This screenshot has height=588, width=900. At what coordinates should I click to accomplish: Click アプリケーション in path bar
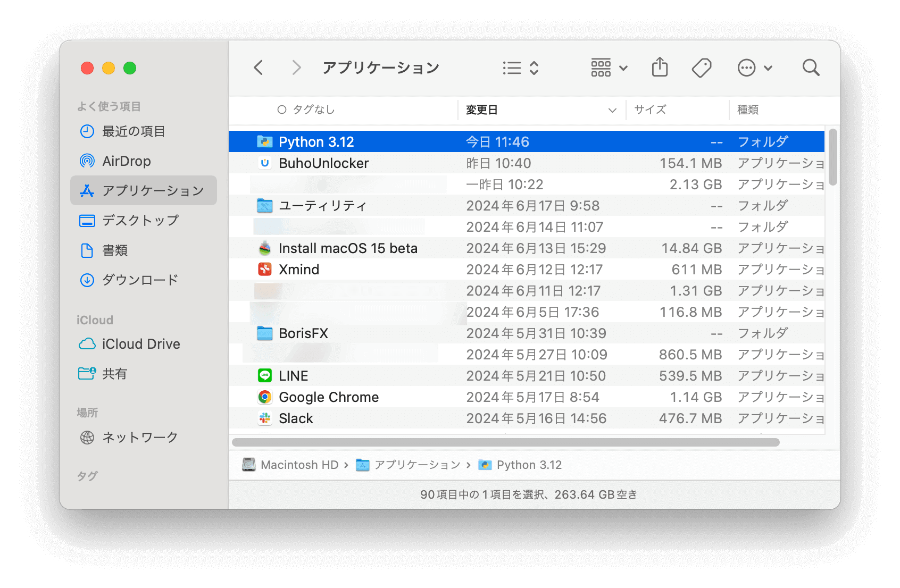[408, 465]
